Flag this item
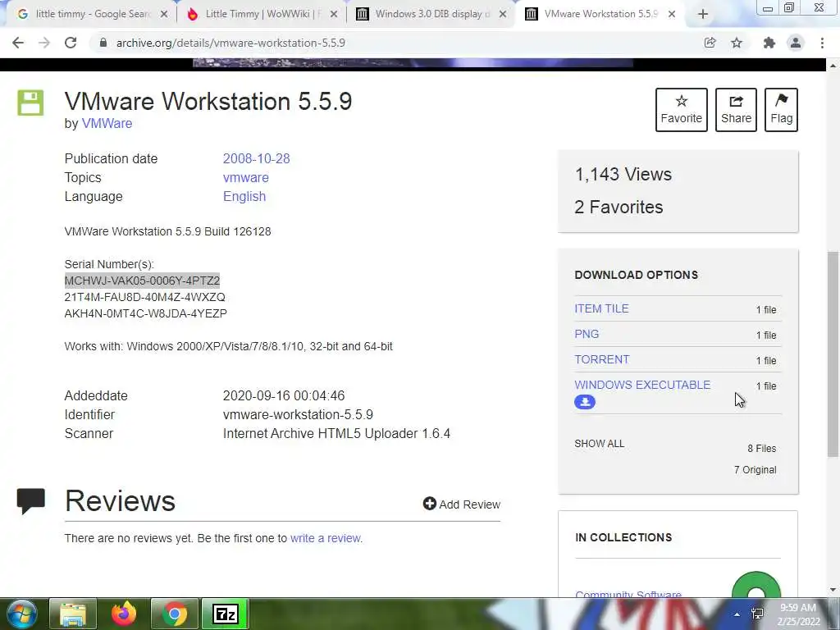 [781, 110]
